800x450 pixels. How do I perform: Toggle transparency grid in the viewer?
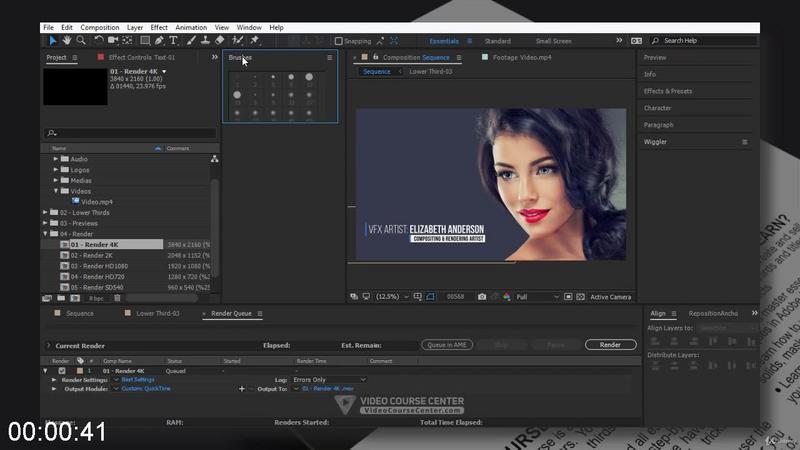pos(580,296)
